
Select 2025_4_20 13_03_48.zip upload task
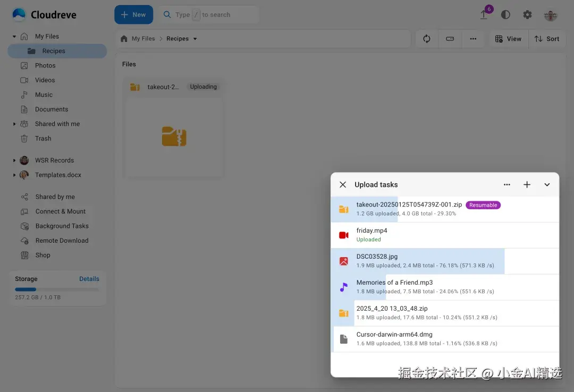pyautogui.click(x=445, y=313)
